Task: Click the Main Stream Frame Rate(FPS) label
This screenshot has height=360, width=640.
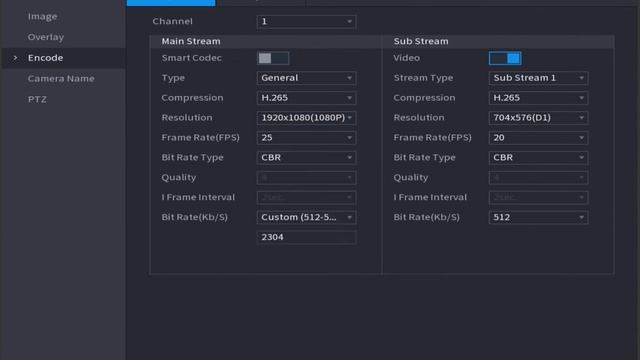Action: pyautogui.click(x=200, y=138)
